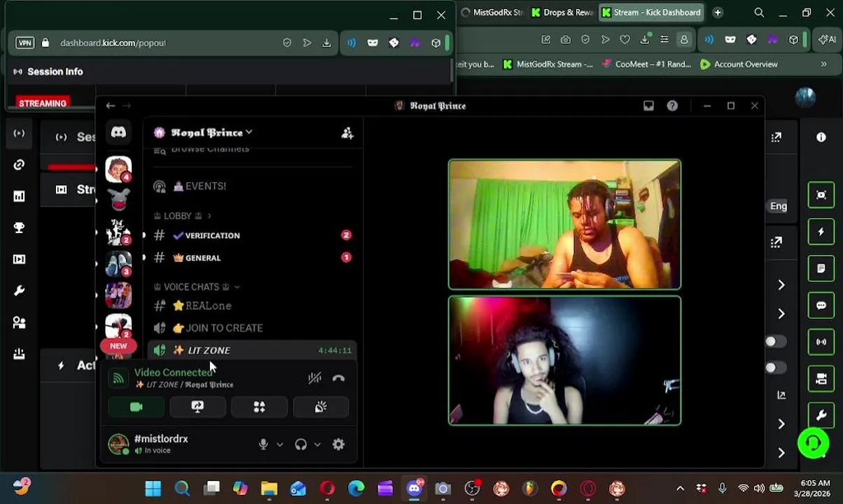The height and width of the screenshot is (504, 843).
Task: Click the #mistlordrx user avatar
Action: (118, 444)
